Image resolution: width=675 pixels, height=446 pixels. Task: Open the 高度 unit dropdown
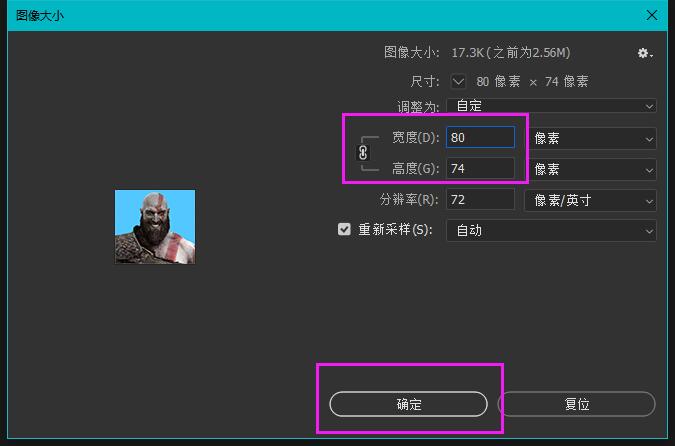coord(592,170)
